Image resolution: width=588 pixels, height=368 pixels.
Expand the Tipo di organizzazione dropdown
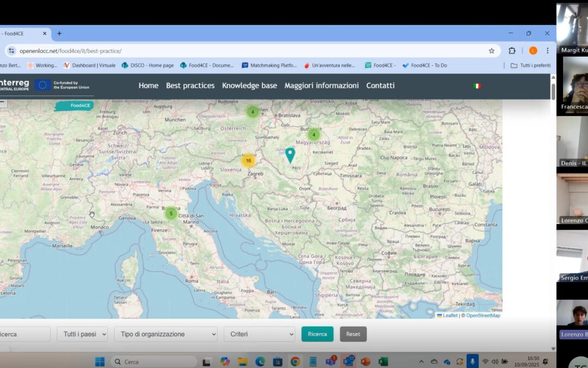pyautogui.click(x=166, y=334)
